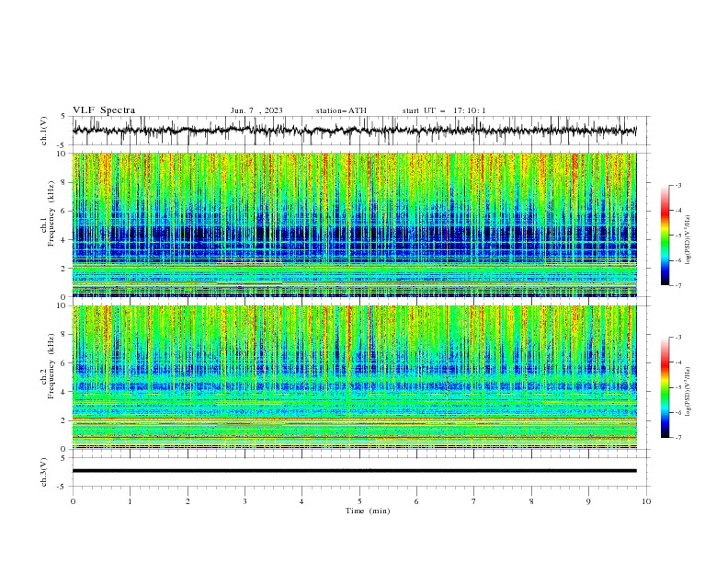728x563 pixels.
Task: Click the 'ch.1(V)' waveform axis label
Action: tap(44, 131)
